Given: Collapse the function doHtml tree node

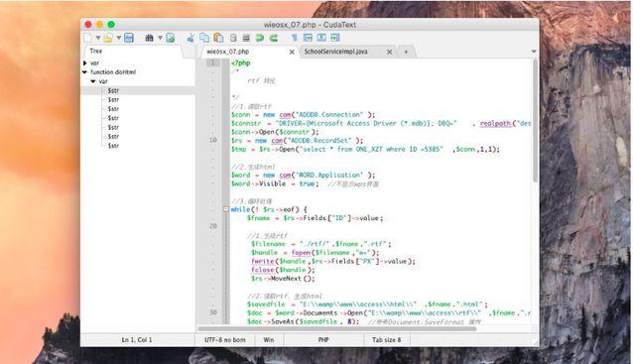Looking at the screenshot, I should coord(84,72).
